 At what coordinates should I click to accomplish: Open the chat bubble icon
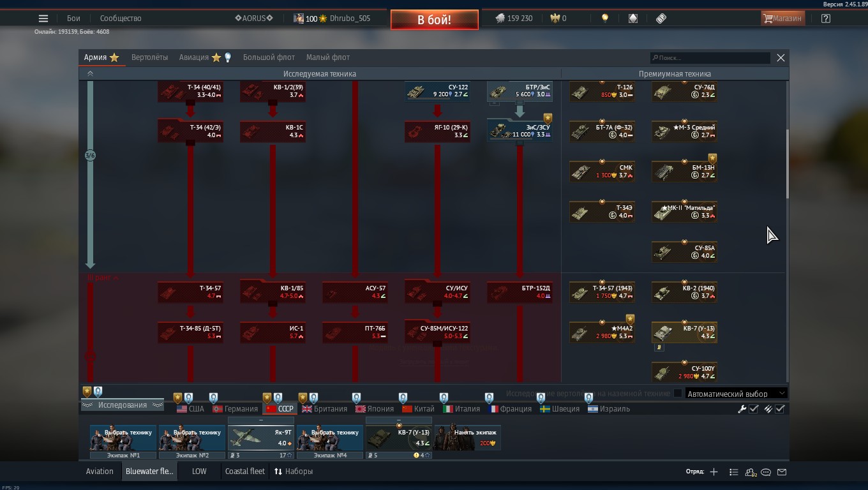point(766,472)
